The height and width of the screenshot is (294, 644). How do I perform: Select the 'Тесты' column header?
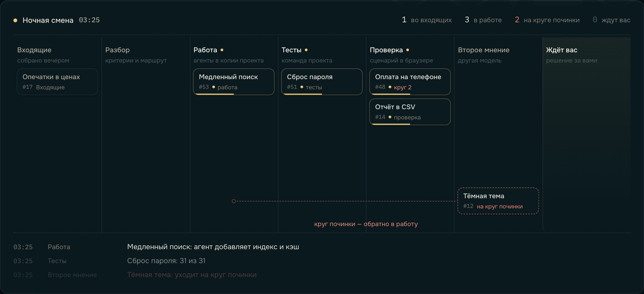click(x=291, y=50)
